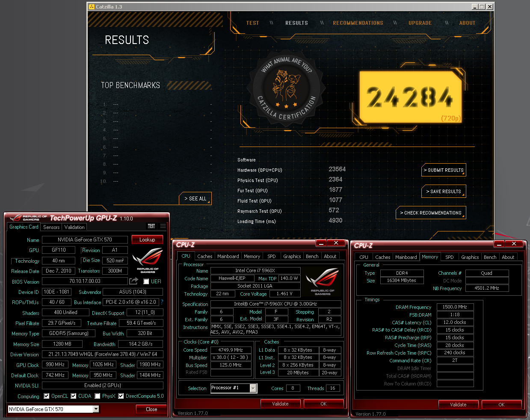Open the GPU selection dropdown in GPU-Z
530x420 pixels.
point(96,409)
